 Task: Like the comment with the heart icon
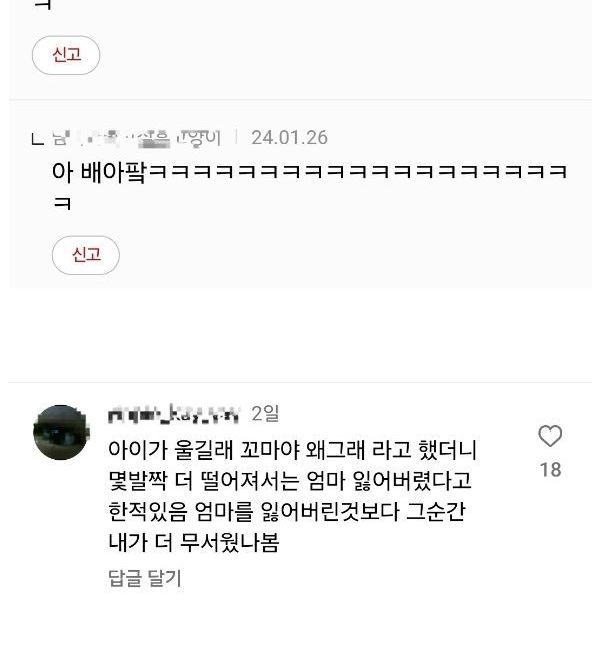point(550,436)
